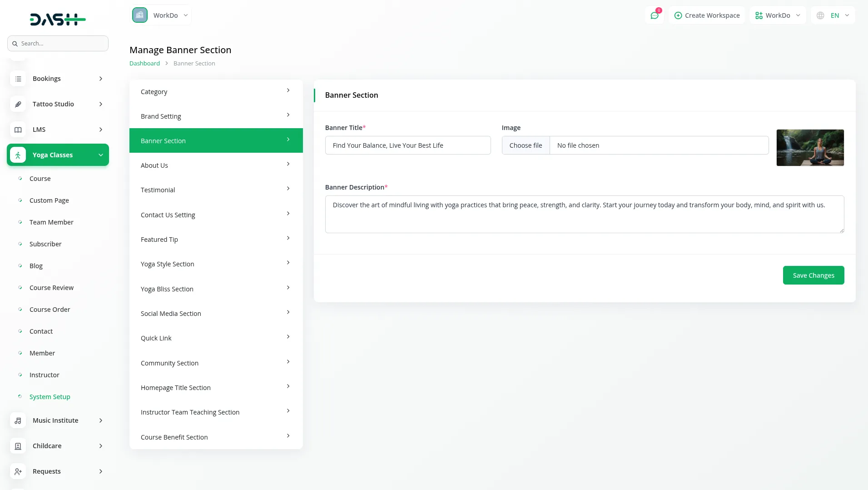868x490 pixels.
Task: Click Choose file for banner image
Action: (x=526, y=145)
